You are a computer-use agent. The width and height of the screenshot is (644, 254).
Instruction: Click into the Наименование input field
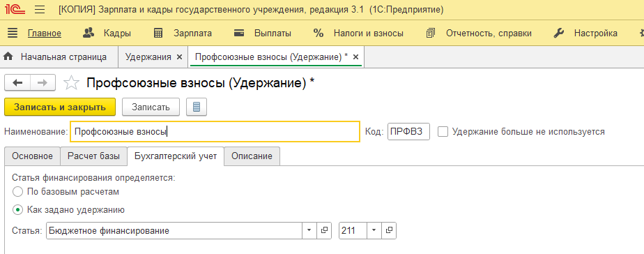point(215,132)
